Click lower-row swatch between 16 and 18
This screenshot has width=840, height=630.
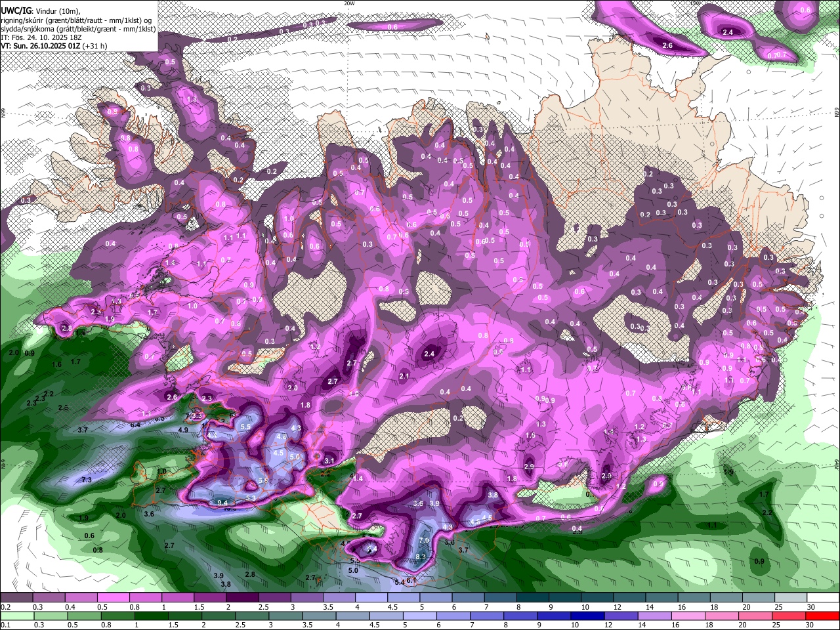688,616
